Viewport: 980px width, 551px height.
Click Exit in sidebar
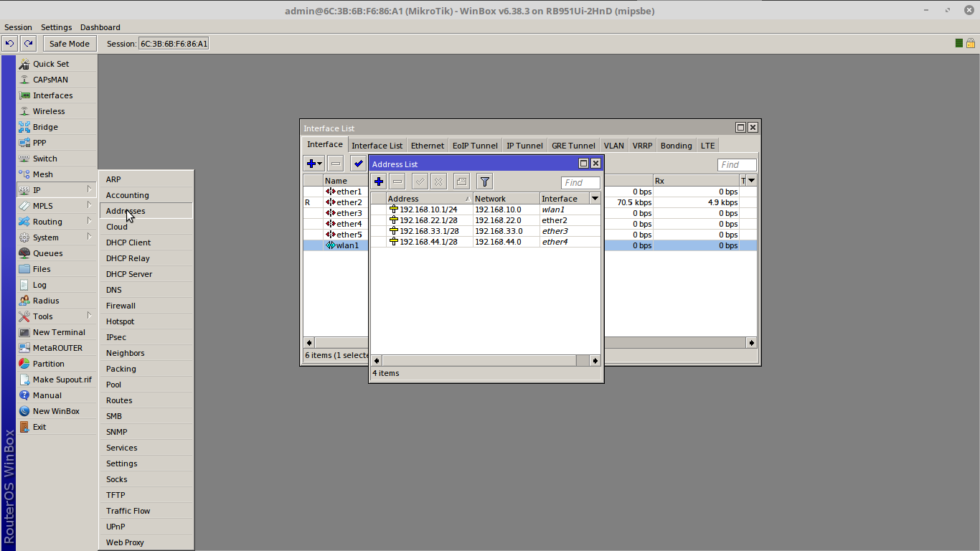(x=57, y=427)
